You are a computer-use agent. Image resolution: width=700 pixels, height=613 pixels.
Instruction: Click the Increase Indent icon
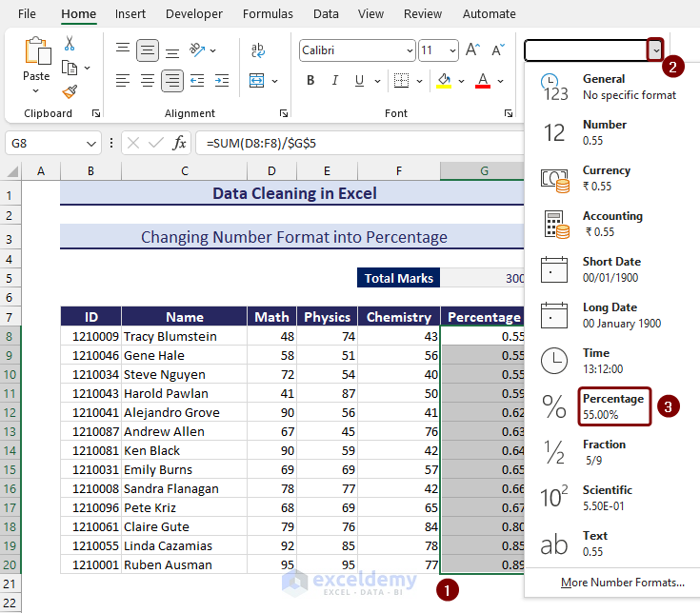(x=220, y=81)
